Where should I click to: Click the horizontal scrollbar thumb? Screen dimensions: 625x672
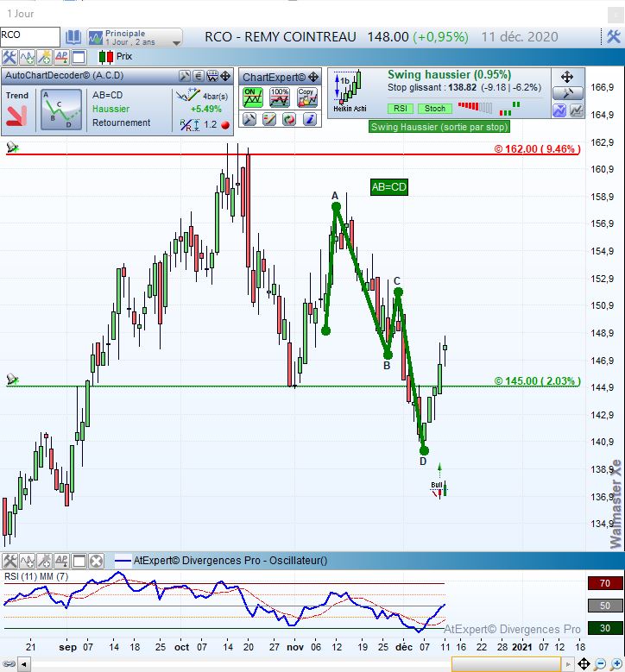[506, 665]
